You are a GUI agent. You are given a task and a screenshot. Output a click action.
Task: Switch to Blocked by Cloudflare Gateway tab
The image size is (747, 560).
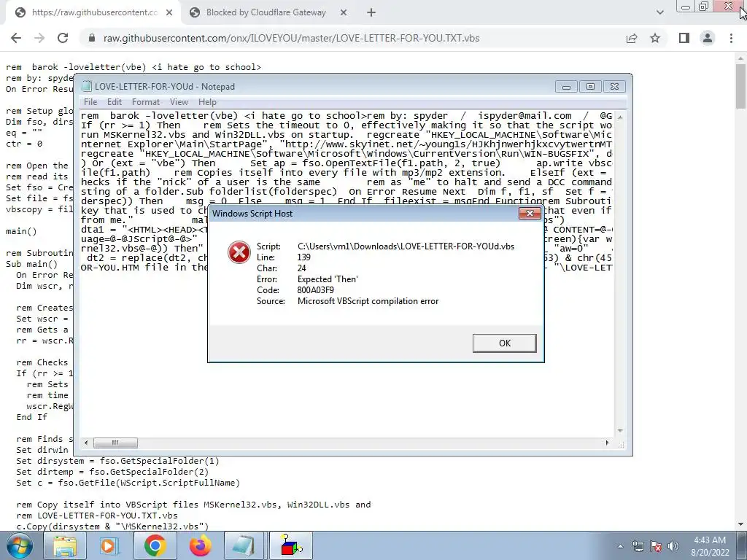[266, 13]
